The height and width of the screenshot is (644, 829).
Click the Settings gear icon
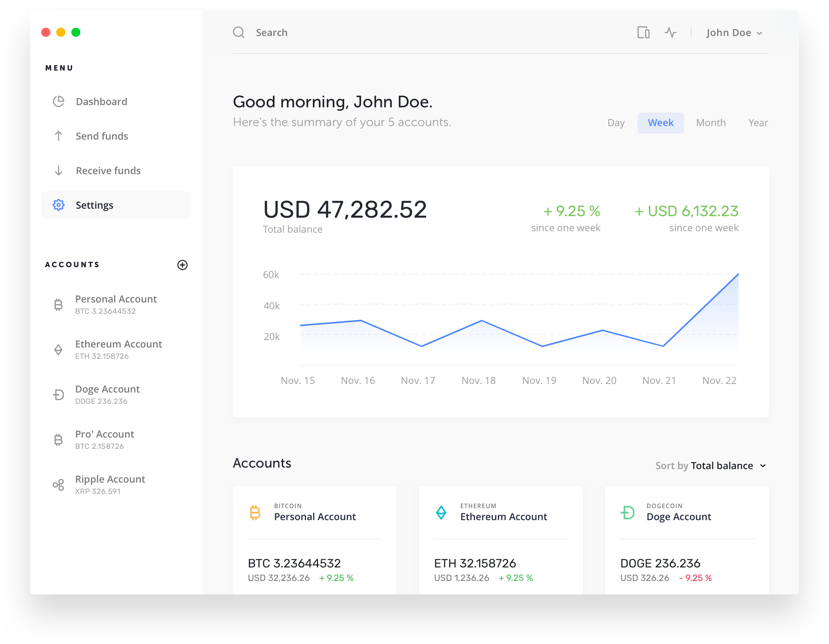click(59, 205)
